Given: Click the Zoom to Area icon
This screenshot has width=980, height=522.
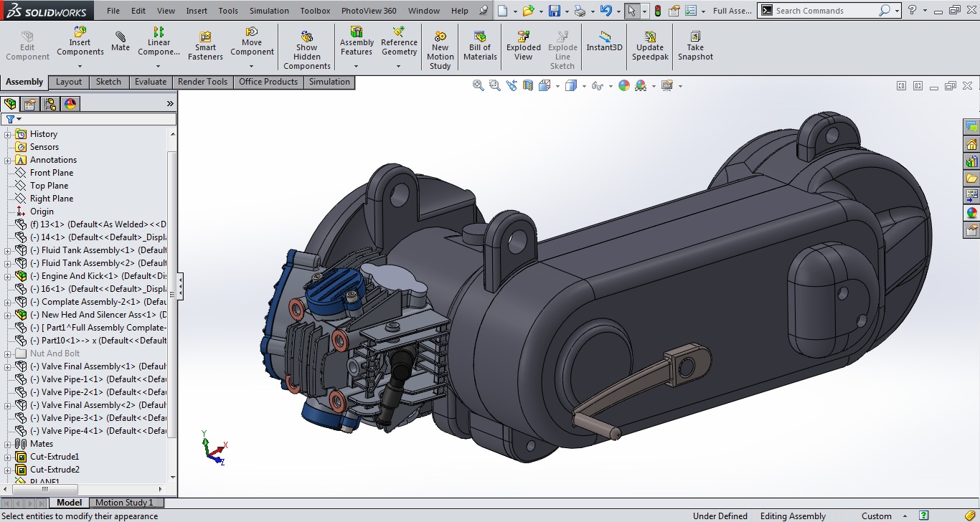Looking at the screenshot, I should (x=494, y=85).
